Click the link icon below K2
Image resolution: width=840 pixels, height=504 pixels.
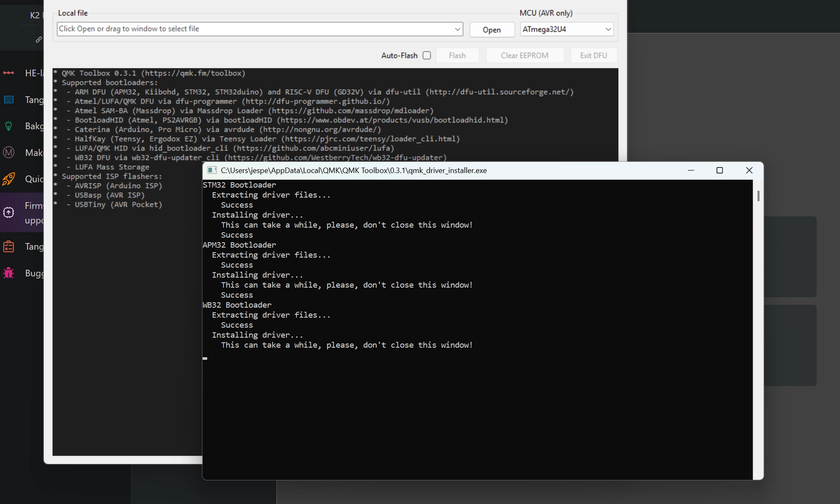point(39,40)
